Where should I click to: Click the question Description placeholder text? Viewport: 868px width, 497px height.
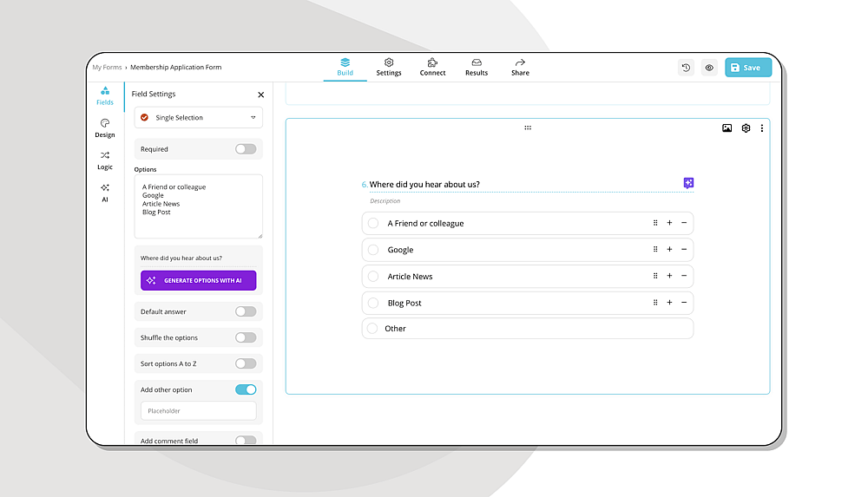[x=385, y=201]
